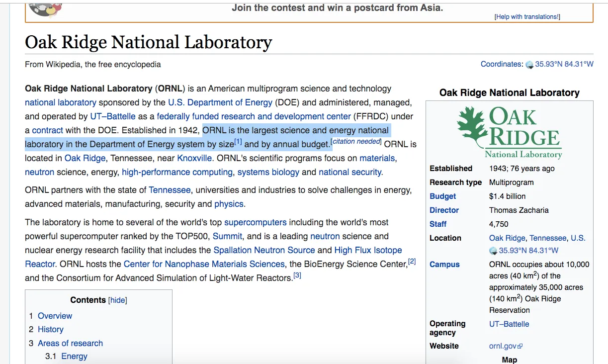Image resolution: width=608 pixels, height=364 pixels.
Task: Click citation reference [3]
Action: point(297,275)
